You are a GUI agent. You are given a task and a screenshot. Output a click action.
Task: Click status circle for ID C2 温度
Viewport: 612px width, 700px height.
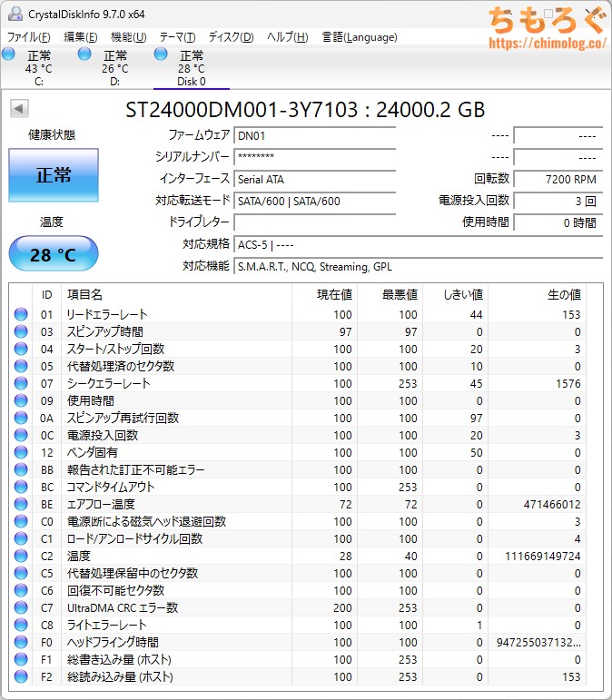(21, 556)
